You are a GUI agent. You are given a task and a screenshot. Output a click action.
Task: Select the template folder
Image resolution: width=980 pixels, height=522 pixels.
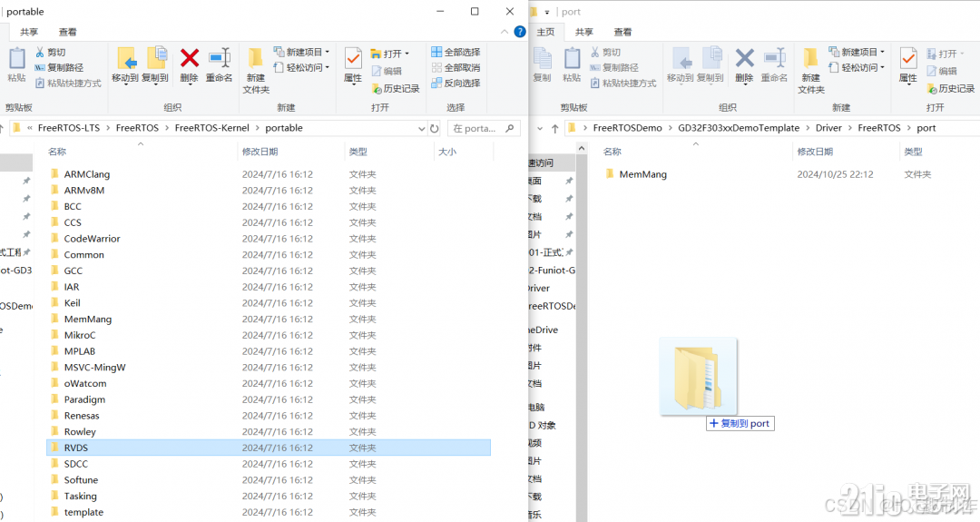click(x=83, y=513)
